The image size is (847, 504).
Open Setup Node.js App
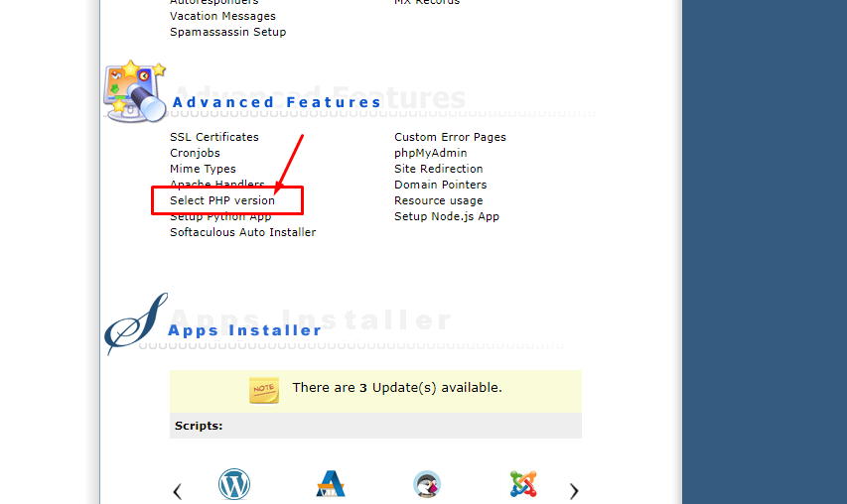pyautogui.click(x=446, y=216)
